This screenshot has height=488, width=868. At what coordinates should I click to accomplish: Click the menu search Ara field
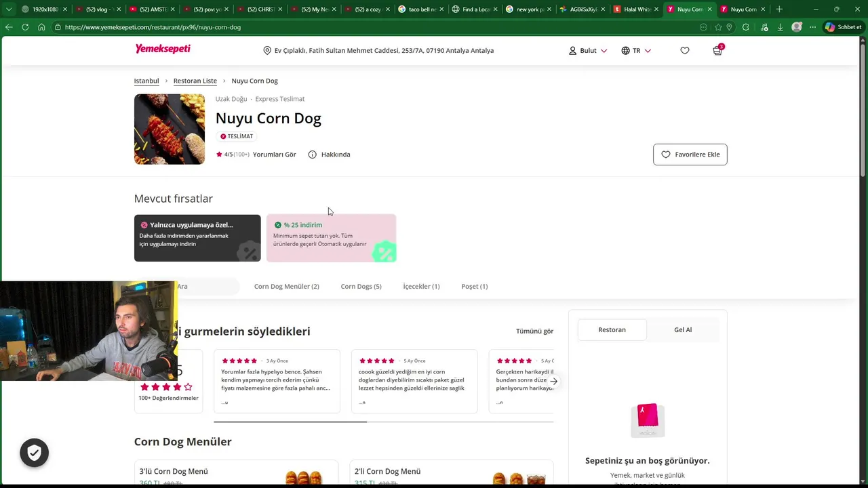tap(207, 287)
